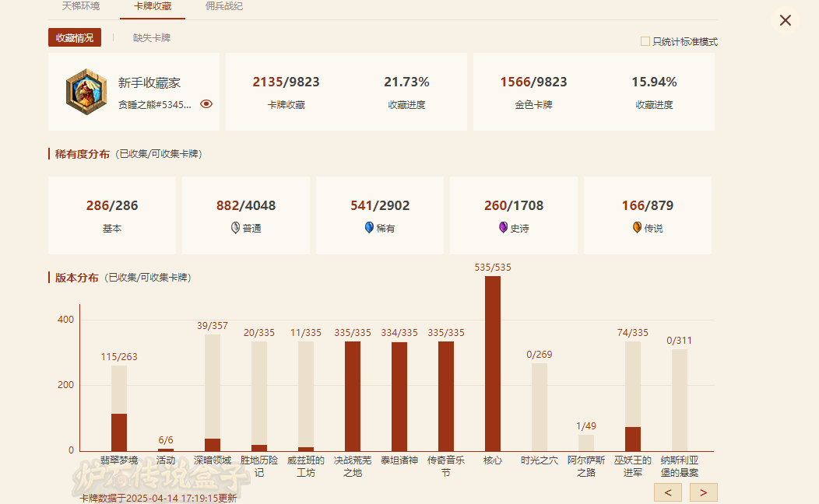Click the chicken player avatar
The width and height of the screenshot is (819, 504).
(86, 92)
